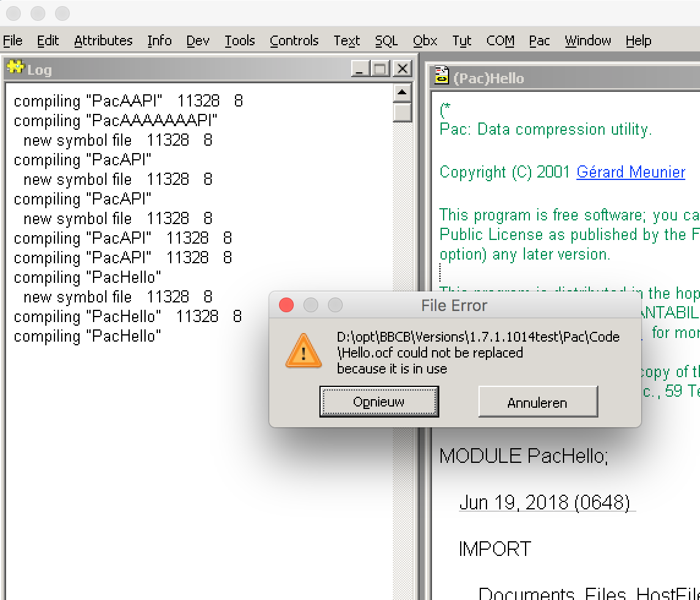Click Opnieuw to retry replacing the file
This screenshot has width=700, height=600.
(379, 402)
